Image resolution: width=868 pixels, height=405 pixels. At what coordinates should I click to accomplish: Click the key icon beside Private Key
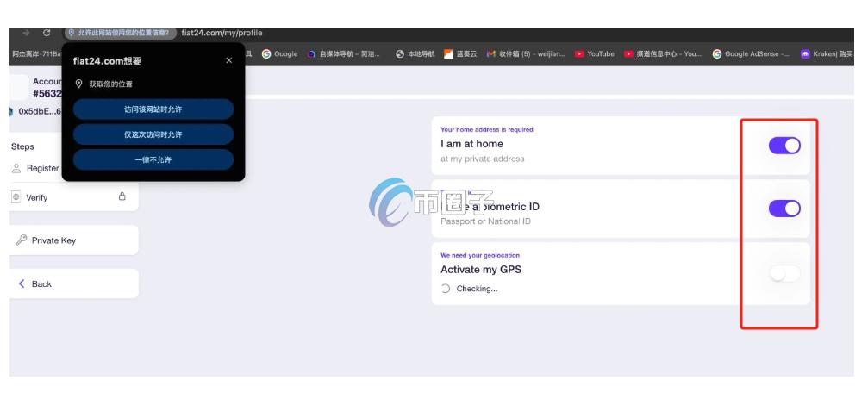[21, 240]
